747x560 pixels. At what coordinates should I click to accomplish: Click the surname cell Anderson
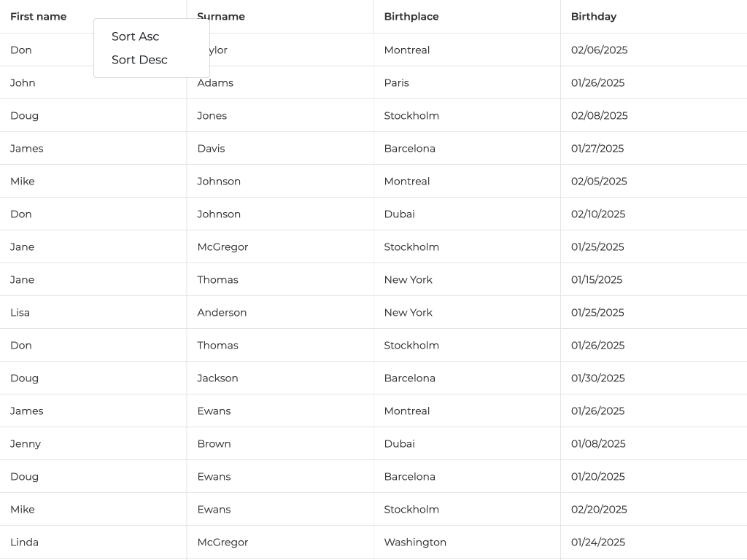222,313
